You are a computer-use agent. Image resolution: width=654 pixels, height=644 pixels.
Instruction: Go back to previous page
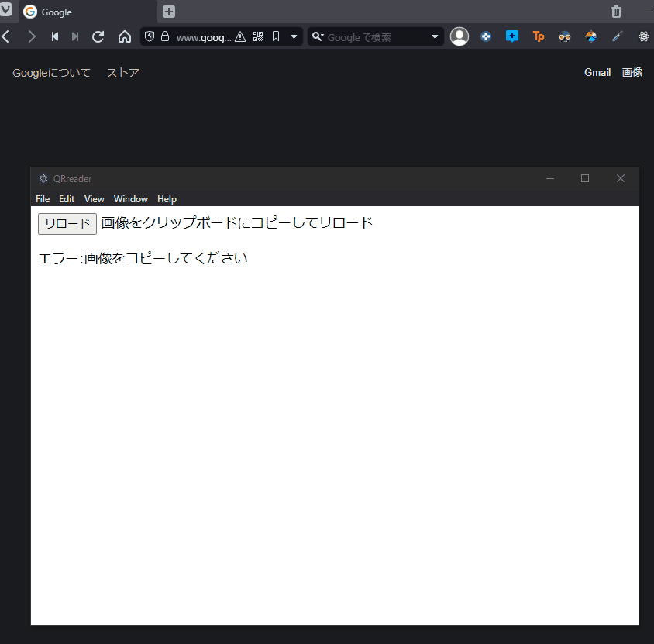click(6, 36)
